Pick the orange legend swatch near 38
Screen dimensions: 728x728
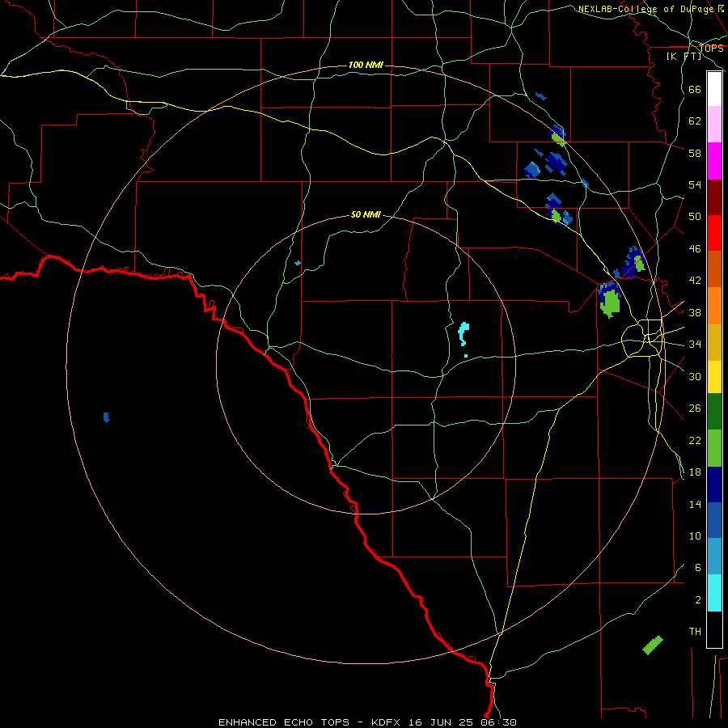714,305
